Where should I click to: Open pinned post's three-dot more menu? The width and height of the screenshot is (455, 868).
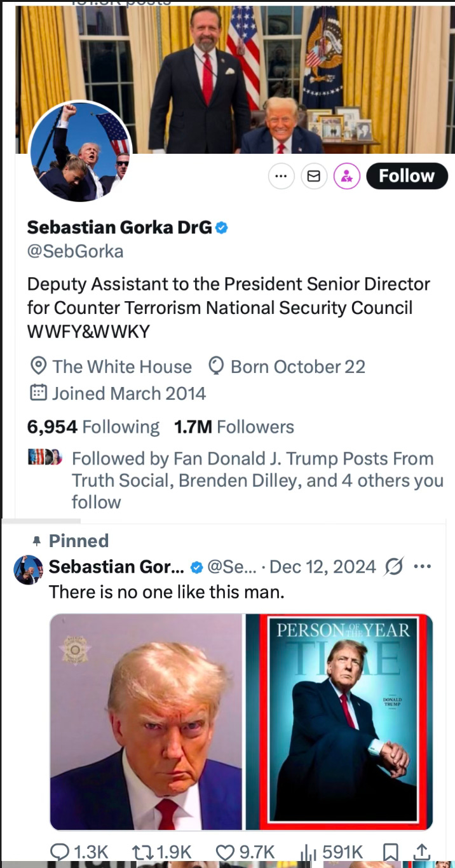pos(423,566)
